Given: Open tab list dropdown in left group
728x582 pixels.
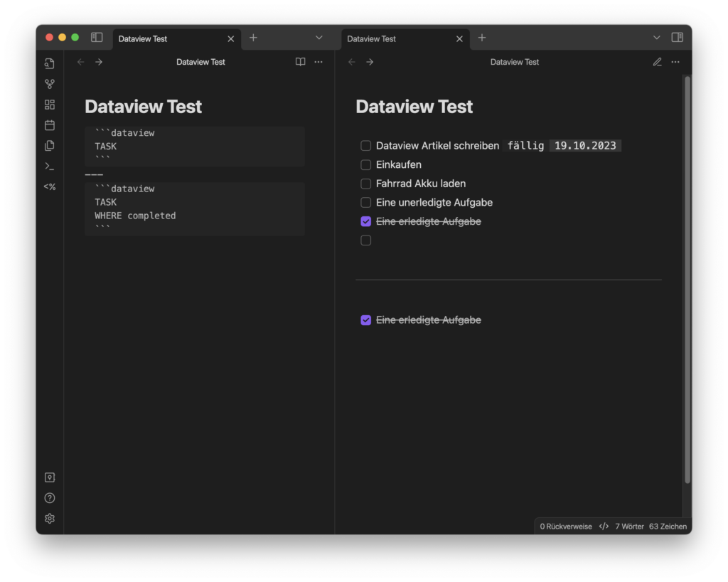Looking at the screenshot, I should click(319, 38).
